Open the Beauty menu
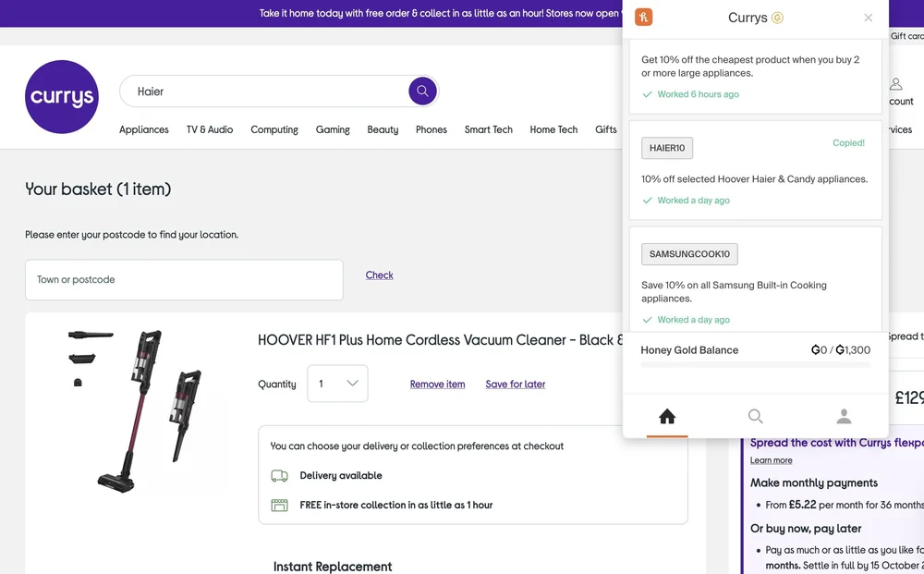 pos(383,129)
